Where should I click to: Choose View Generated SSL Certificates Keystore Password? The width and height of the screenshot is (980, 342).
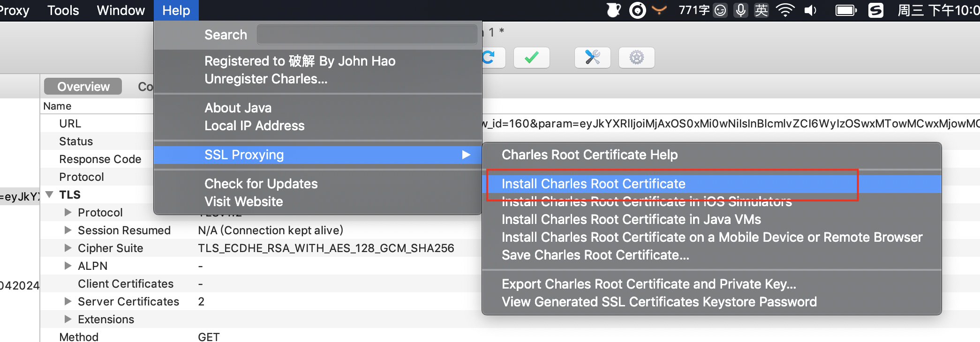(712, 302)
